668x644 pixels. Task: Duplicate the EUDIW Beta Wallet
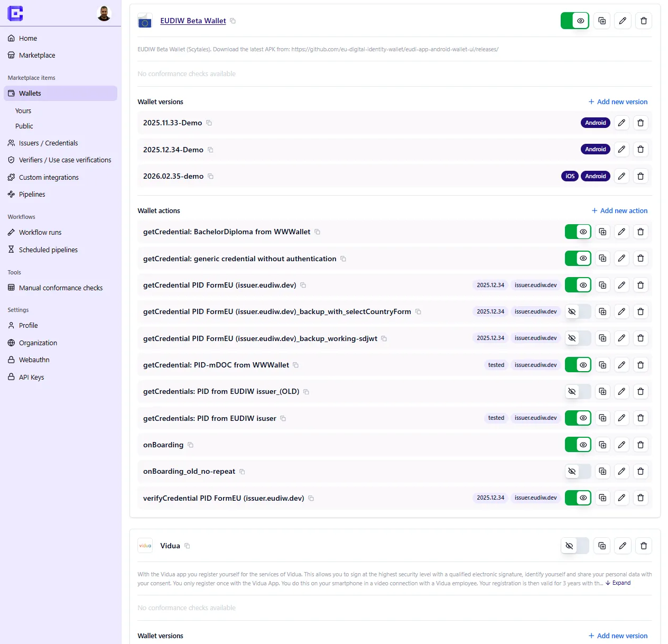pos(602,21)
